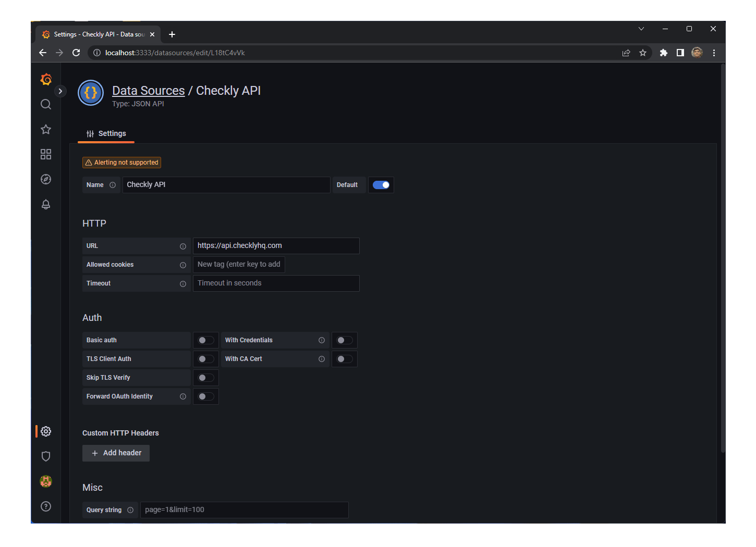Go back with the browser back arrow
Viewport: 756px width, 547px height.
click(x=43, y=53)
